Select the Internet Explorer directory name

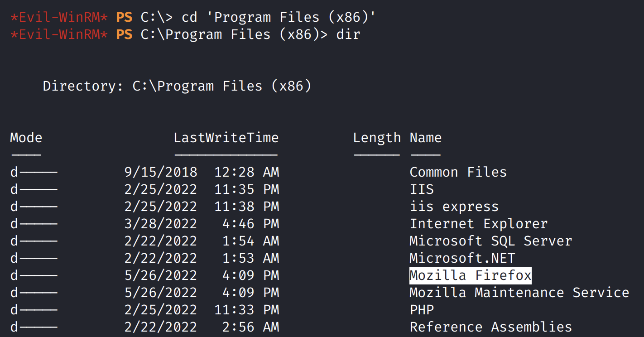point(478,224)
